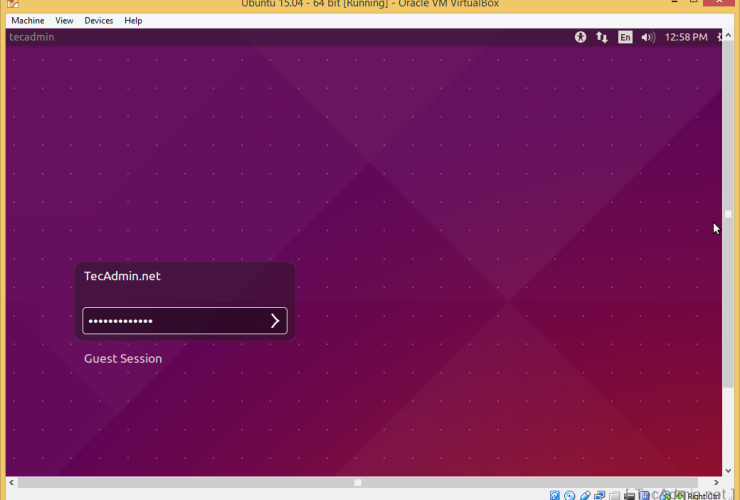Click the optical disc status icon
The image size is (740, 500).
click(x=570, y=495)
